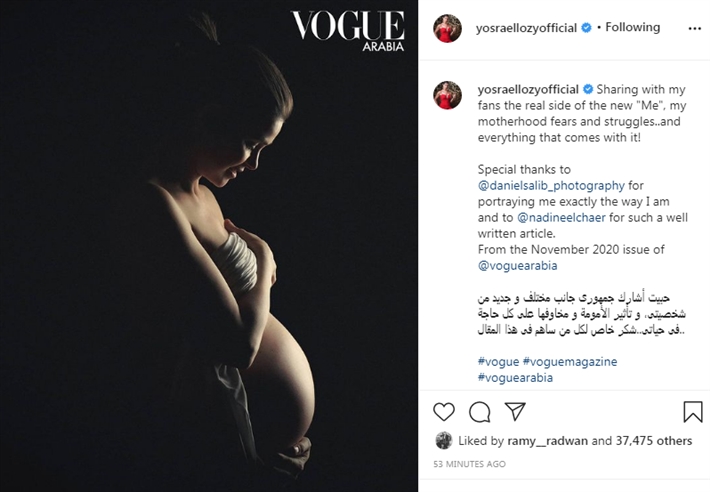Save the post with the bookmark icon
This screenshot has height=492, width=710.
pos(693,411)
